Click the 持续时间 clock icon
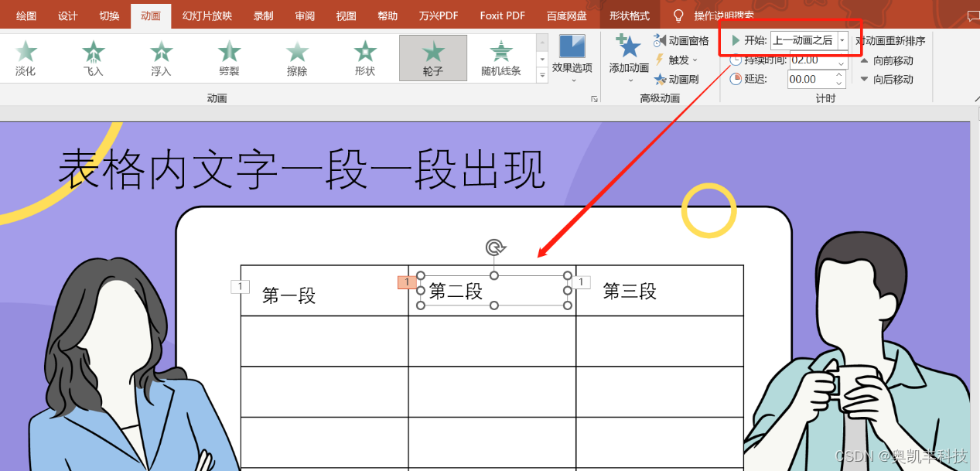 point(736,60)
